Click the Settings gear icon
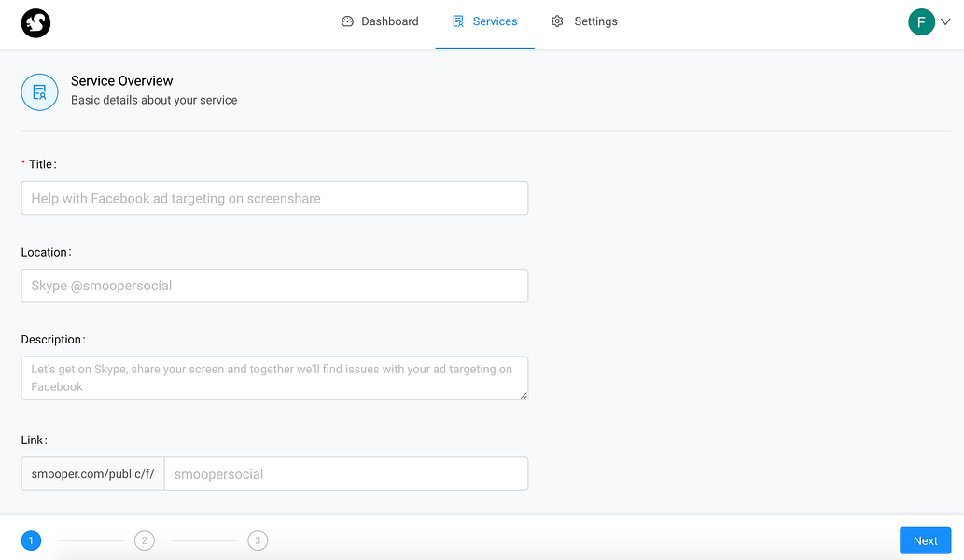This screenshot has height=560, width=964. (557, 21)
